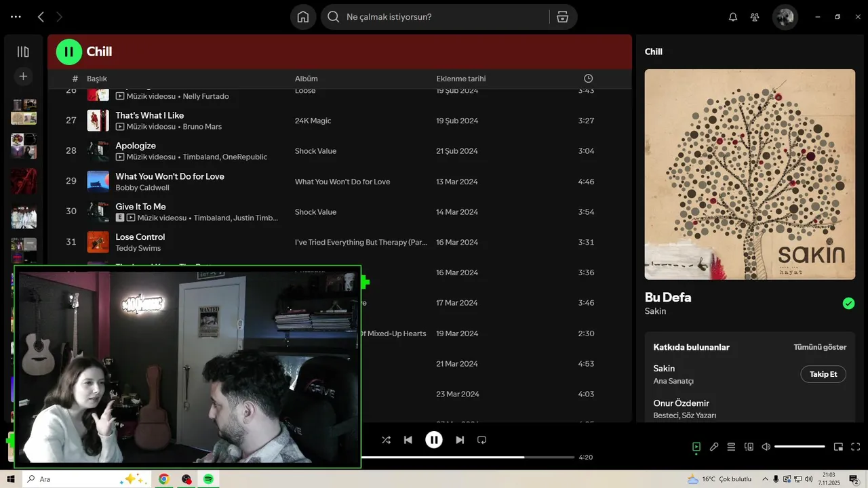Open album Loose
The image size is (868, 488).
305,91
